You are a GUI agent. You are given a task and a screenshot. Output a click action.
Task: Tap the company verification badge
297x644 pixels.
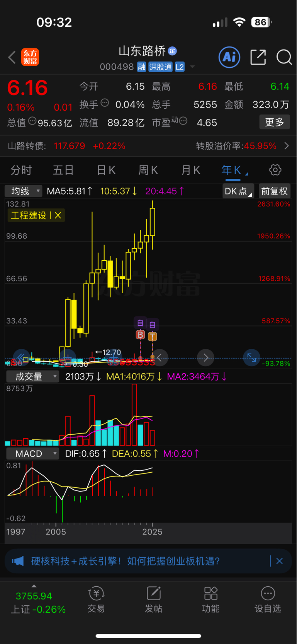pyautogui.click(x=173, y=51)
